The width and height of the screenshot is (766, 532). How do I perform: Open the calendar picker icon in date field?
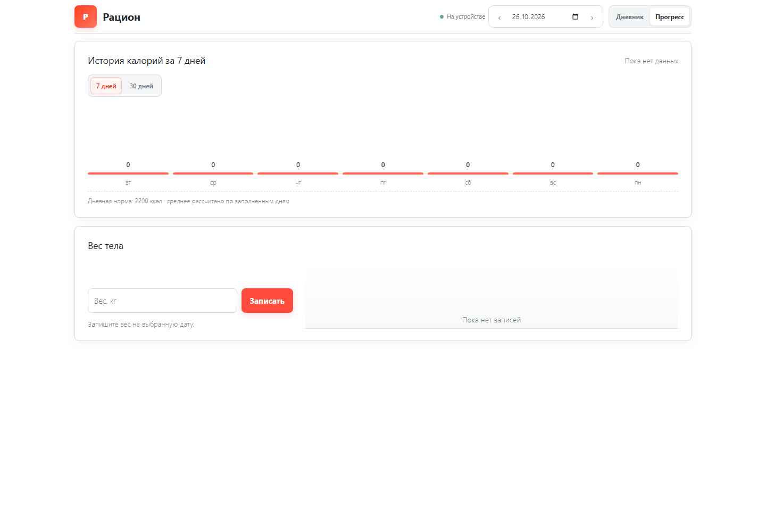click(575, 16)
